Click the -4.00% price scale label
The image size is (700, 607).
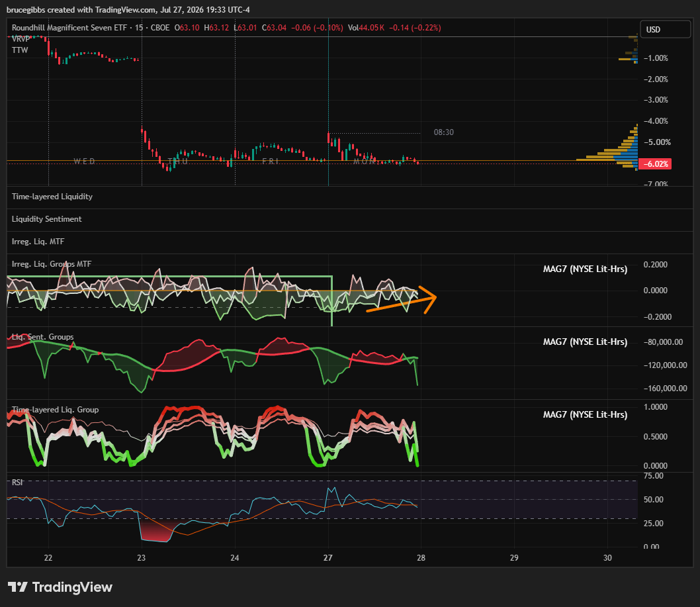(656, 121)
